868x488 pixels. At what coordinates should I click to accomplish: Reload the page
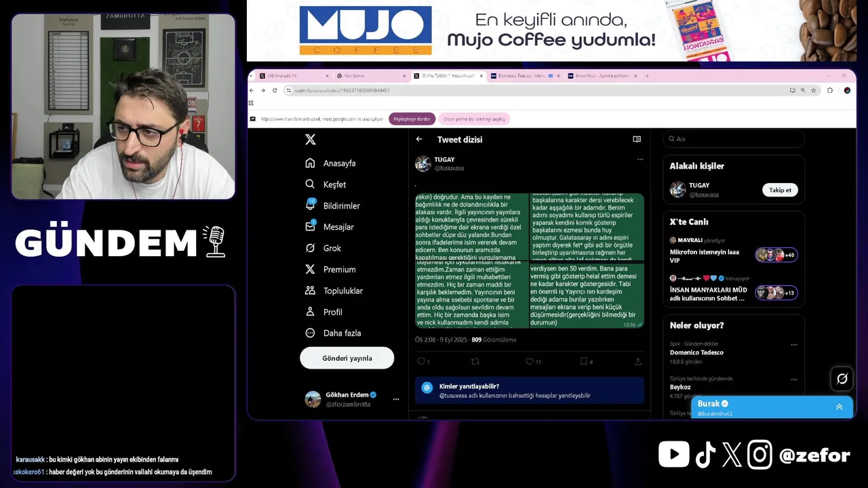point(275,90)
